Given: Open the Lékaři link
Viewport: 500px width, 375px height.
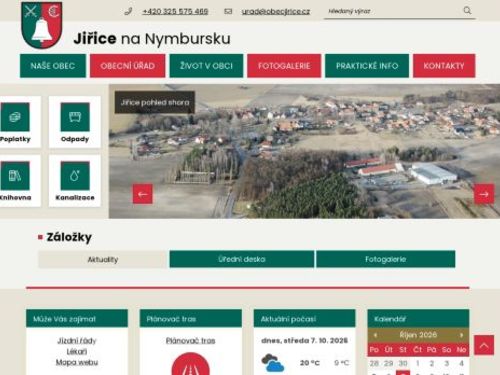Looking at the screenshot, I should [77, 352].
